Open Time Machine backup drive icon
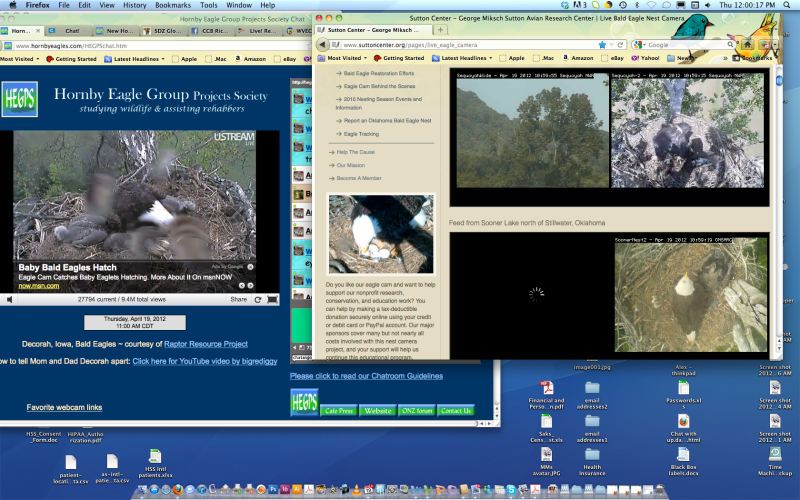 (775, 461)
